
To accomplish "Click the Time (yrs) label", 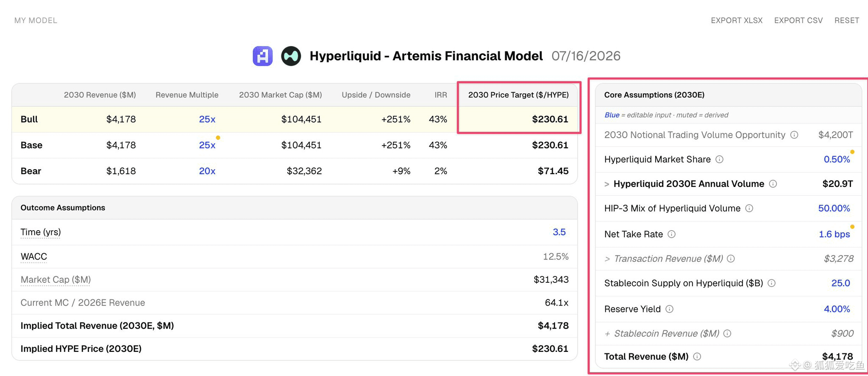I will 41,232.
